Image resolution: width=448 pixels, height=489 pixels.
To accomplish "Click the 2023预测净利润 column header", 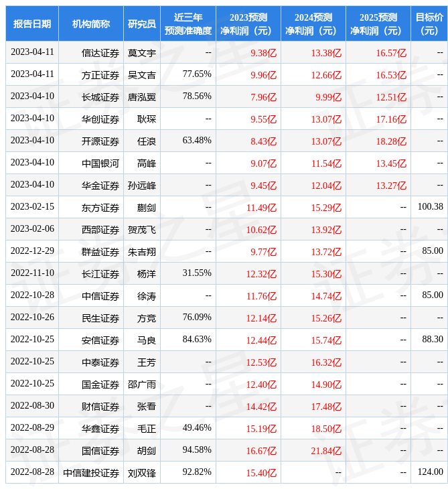I will point(248,23).
